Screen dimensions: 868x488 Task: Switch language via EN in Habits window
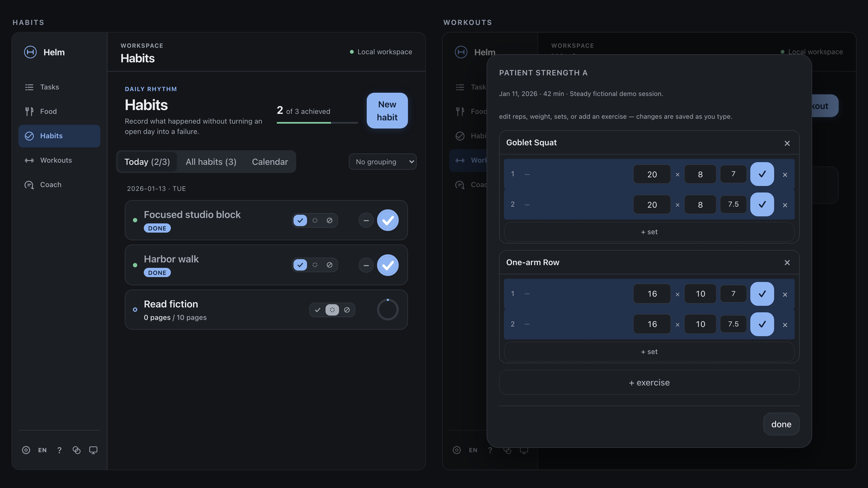tap(43, 450)
